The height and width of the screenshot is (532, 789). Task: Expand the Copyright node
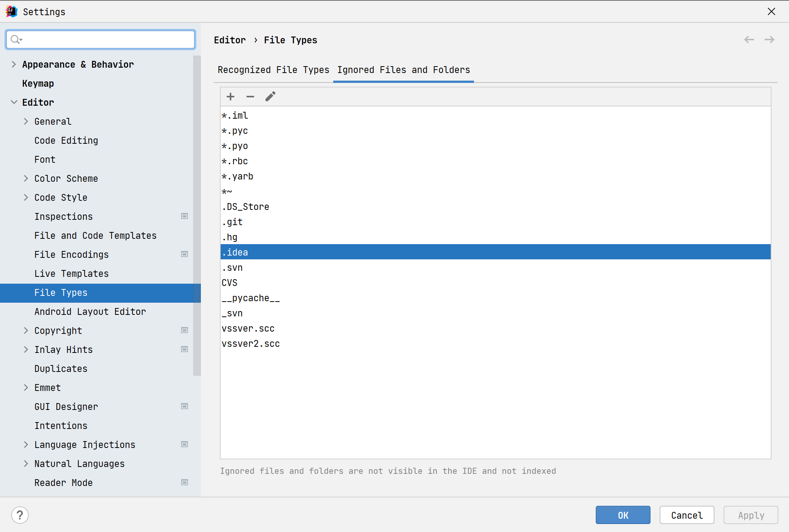tap(26, 330)
